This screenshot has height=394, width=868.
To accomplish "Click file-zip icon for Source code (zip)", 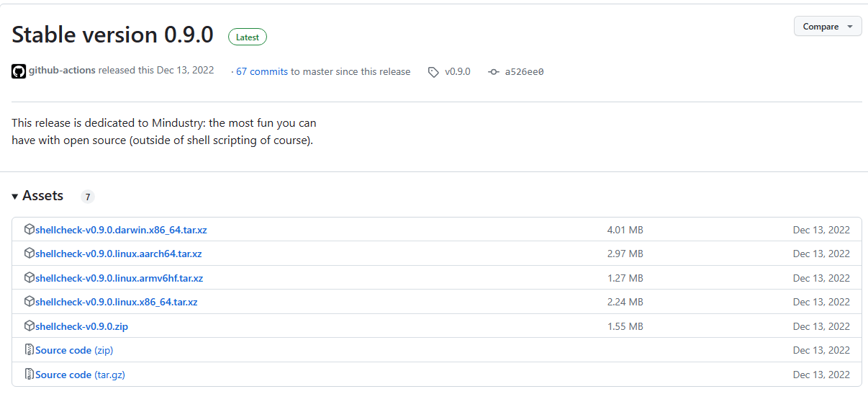I will [x=30, y=350].
